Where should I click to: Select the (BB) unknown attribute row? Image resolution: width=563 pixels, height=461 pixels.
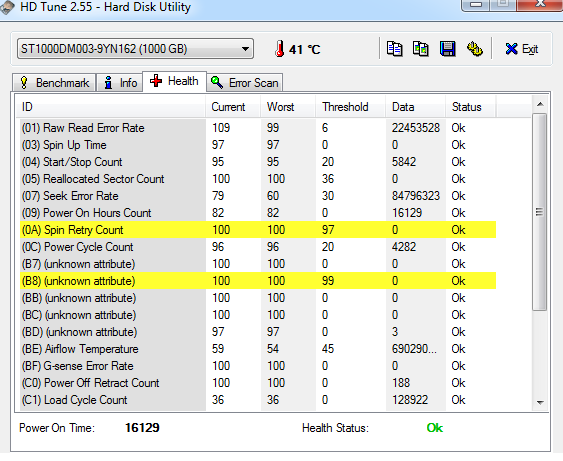pyautogui.click(x=258, y=298)
